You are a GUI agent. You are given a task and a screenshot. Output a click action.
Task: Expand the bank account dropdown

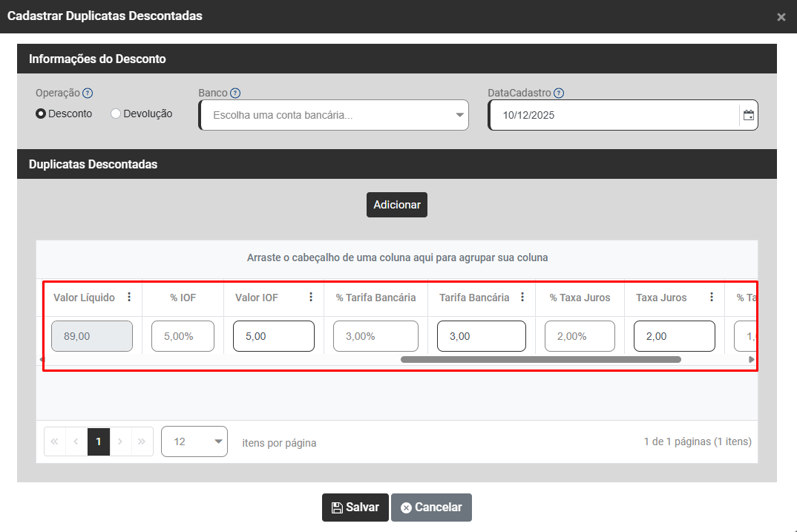point(459,116)
